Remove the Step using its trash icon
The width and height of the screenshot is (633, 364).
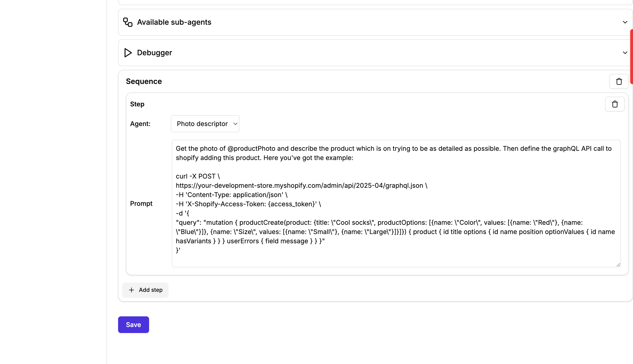615,104
